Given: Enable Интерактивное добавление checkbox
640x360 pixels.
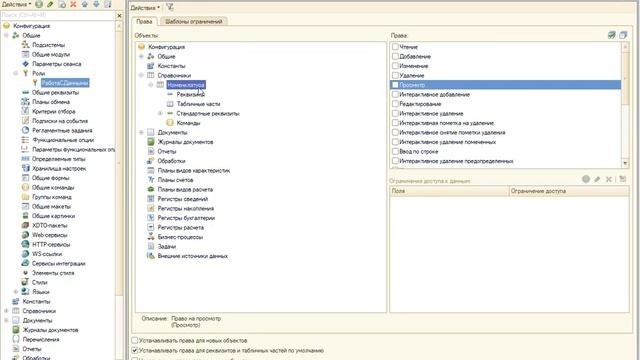Looking at the screenshot, I should click(x=395, y=94).
